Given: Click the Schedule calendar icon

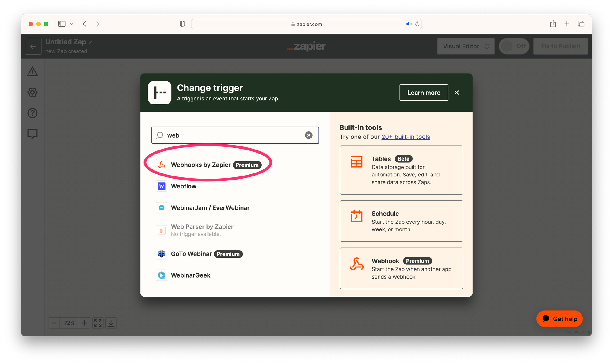Looking at the screenshot, I should tap(356, 216).
